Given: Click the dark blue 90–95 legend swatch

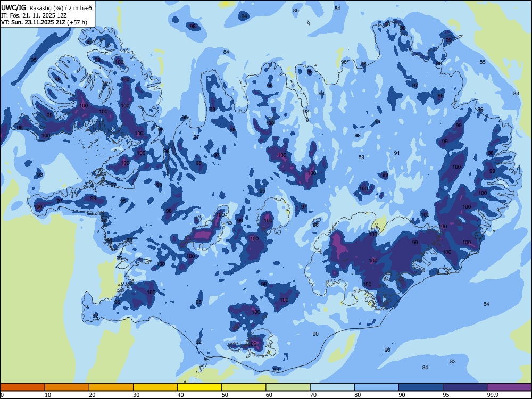Looking at the screenshot, I should [421, 387].
